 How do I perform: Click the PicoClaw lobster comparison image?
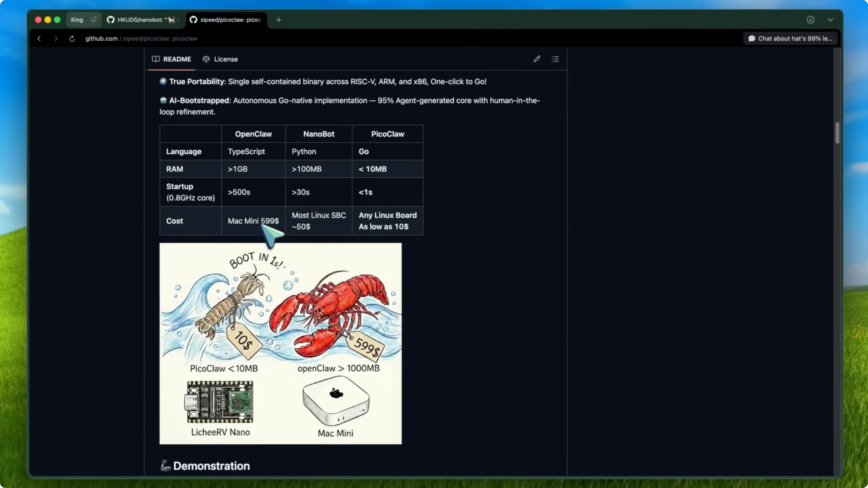coord(280,343)
